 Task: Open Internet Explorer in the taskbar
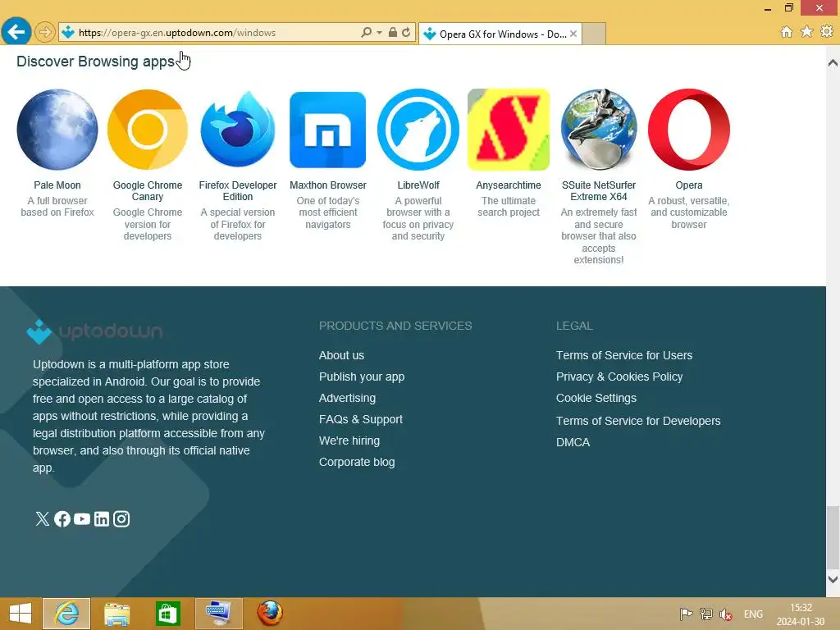pyautogui.click(x=66, y=614)
